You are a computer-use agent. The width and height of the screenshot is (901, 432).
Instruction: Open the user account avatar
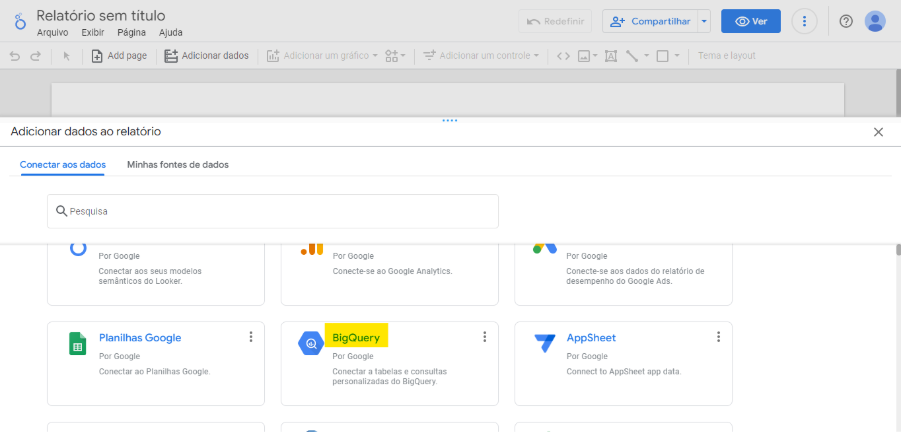click(875, 21)
